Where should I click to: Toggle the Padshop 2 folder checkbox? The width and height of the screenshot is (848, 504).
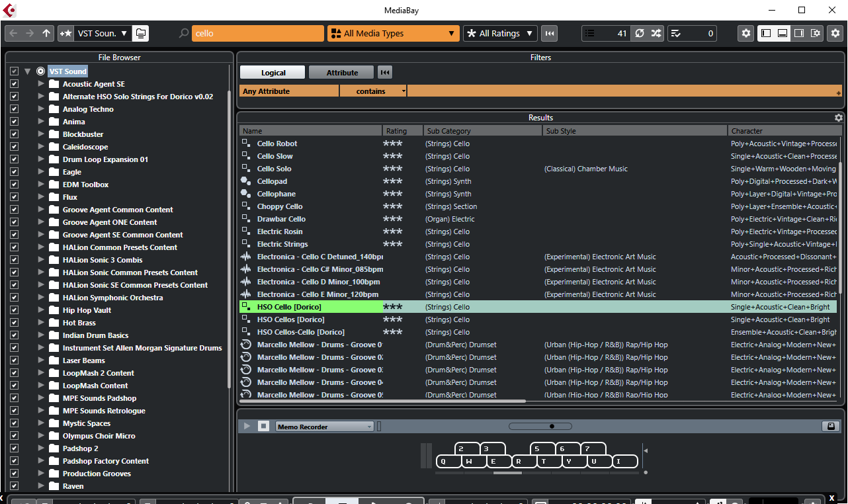point(15,448)
